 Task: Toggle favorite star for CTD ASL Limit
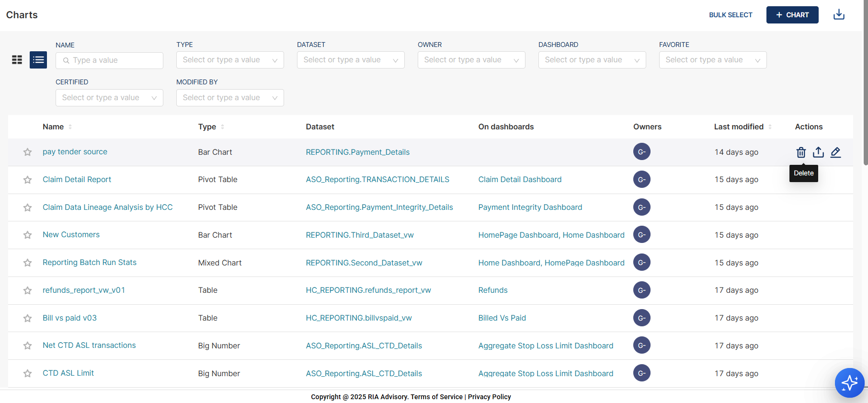click(x=27, y=373)
